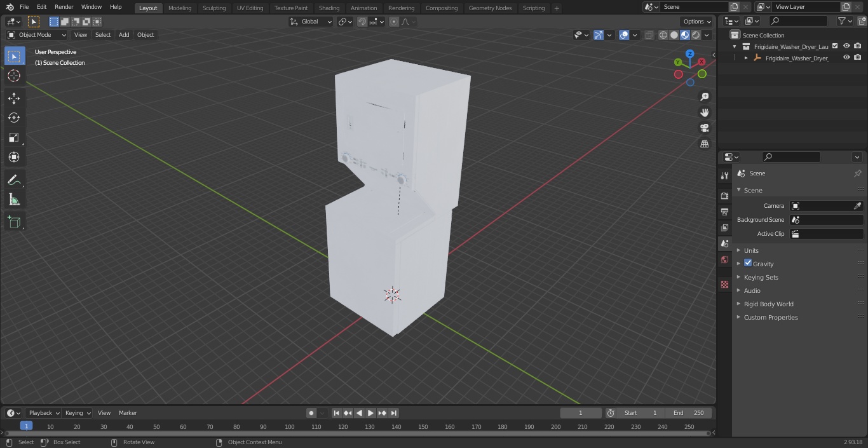Play the animation forward
The width and height of the screenshot is (868, 448).
(371, 413)
